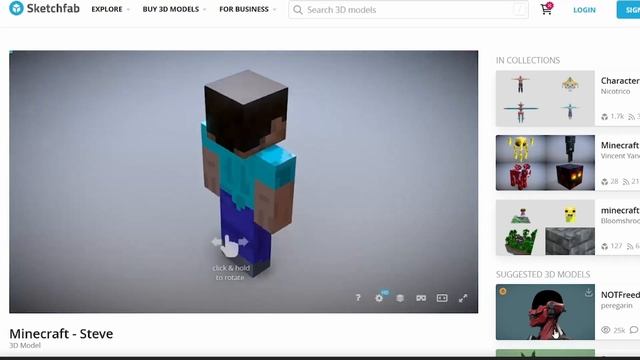Click the Characters collection title
This screenshot has height=360, width=640.
click(620, 81)
